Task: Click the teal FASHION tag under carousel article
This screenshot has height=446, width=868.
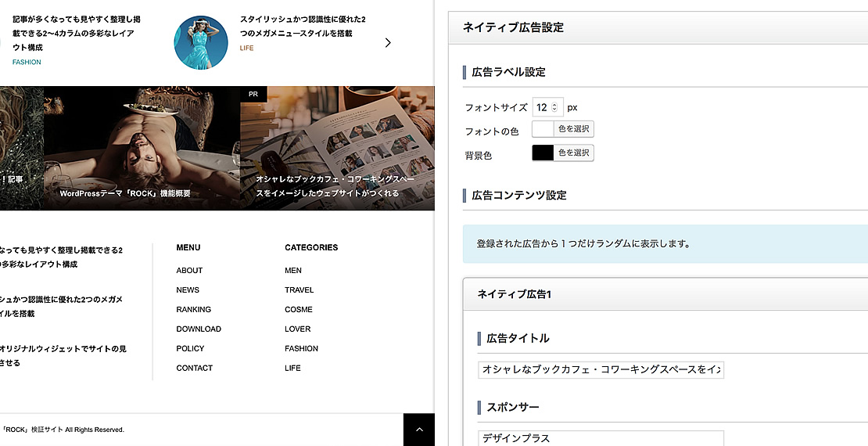Action: pos(27,62)
